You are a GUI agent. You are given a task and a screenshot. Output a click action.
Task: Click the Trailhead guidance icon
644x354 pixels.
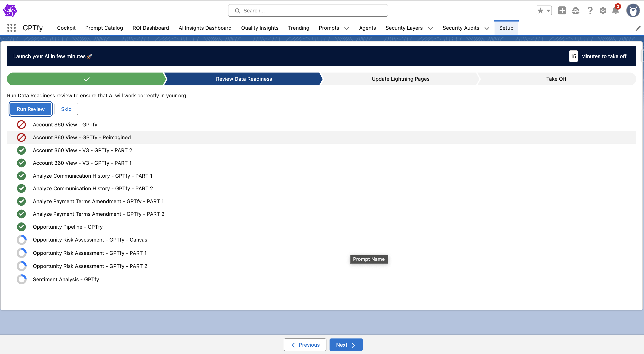click(x=575, y=10)
